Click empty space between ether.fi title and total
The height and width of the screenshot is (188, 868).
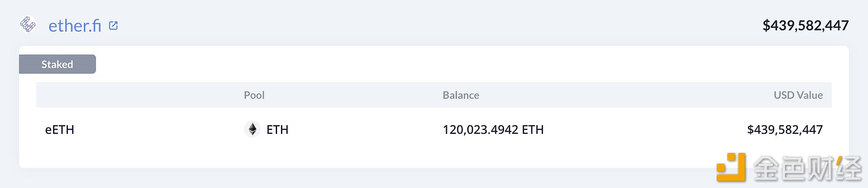tap(432, 26)
